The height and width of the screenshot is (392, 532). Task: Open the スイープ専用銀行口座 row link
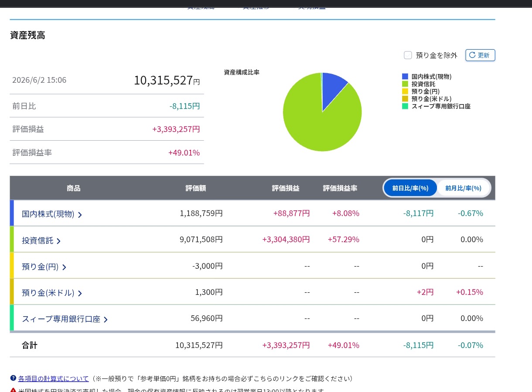click(x=61, y=319)
